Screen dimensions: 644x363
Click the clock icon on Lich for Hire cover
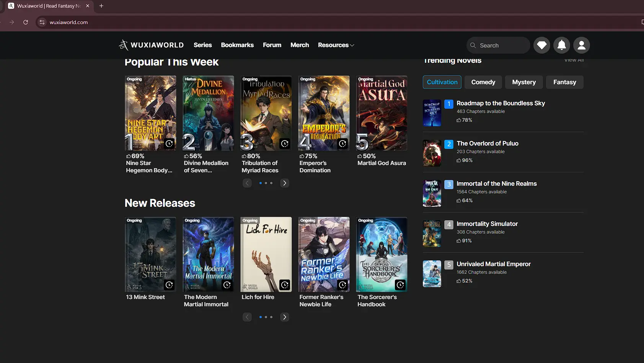point(285,285)
